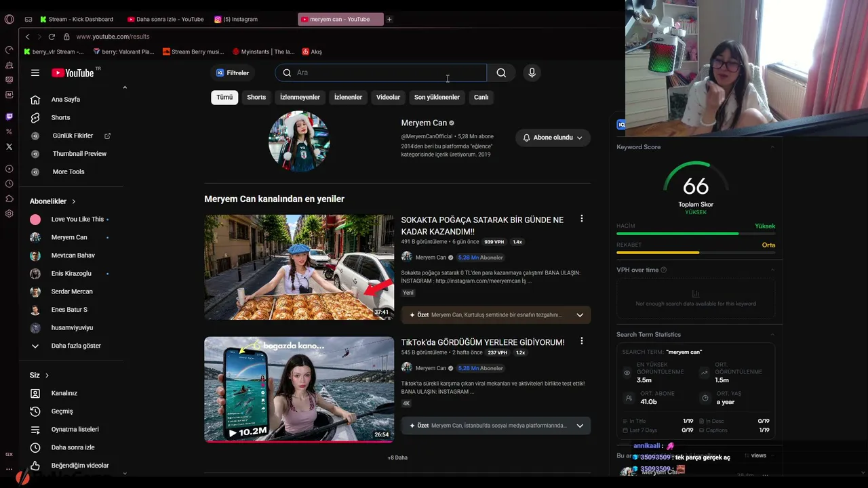This screenshot has height=488, width=868.
Task: Open new tab with plus icon
Action: point(389,20)
